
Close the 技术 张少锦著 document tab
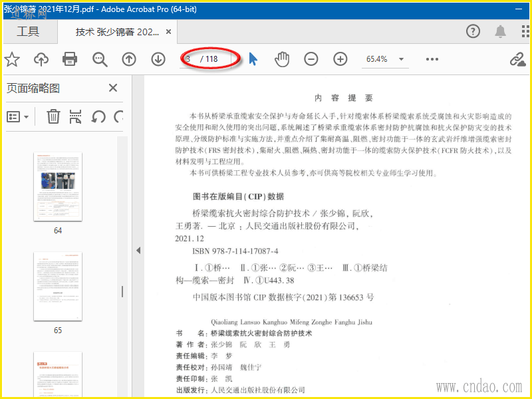(x=168, y=31)
